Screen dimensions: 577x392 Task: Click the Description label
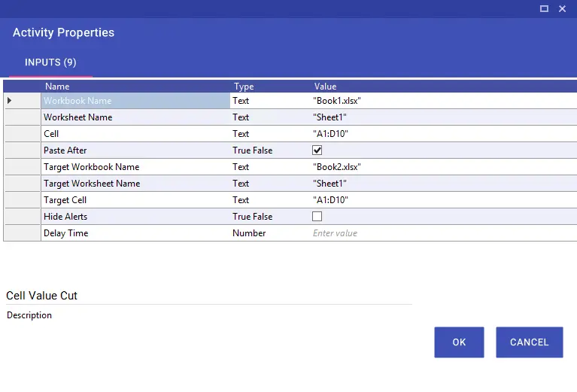(x=29, y=315)
